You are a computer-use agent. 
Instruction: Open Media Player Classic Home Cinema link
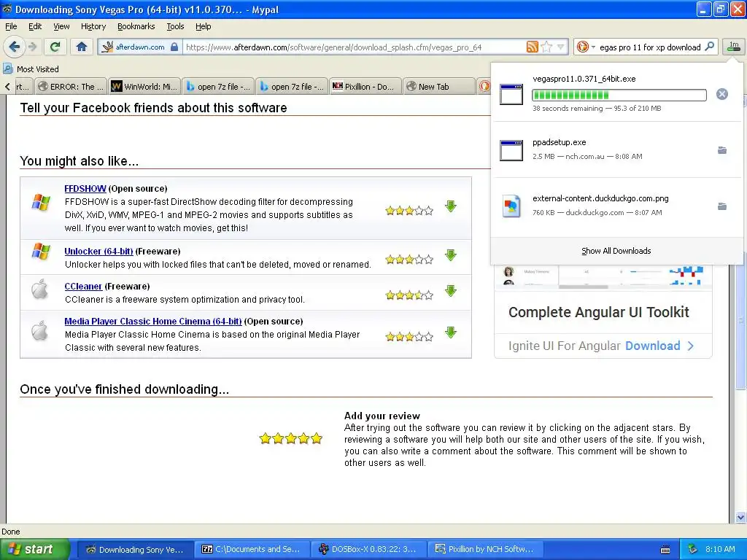tap(153, 322)
